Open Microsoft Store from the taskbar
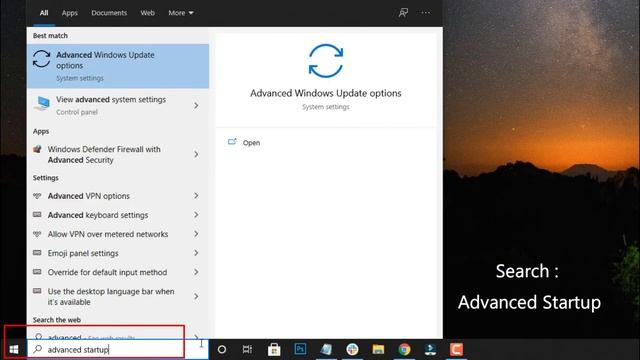 click(274, 349)
